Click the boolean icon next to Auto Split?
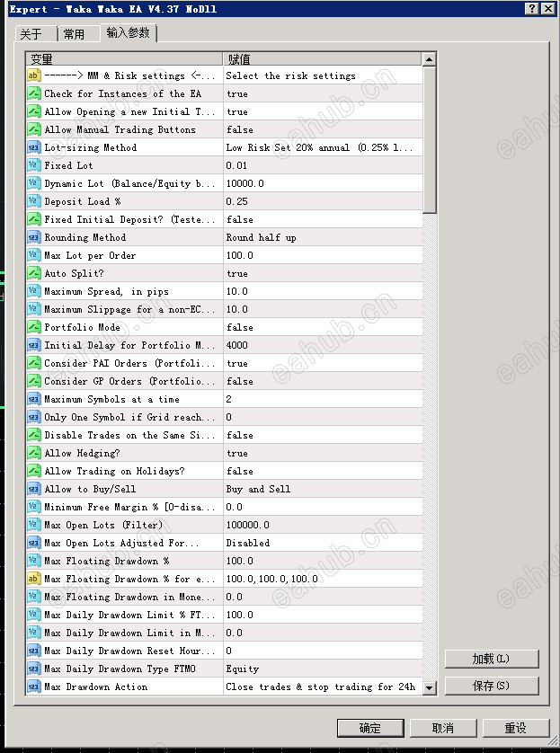This screenshot has width=560, height=753. [33, 273]
